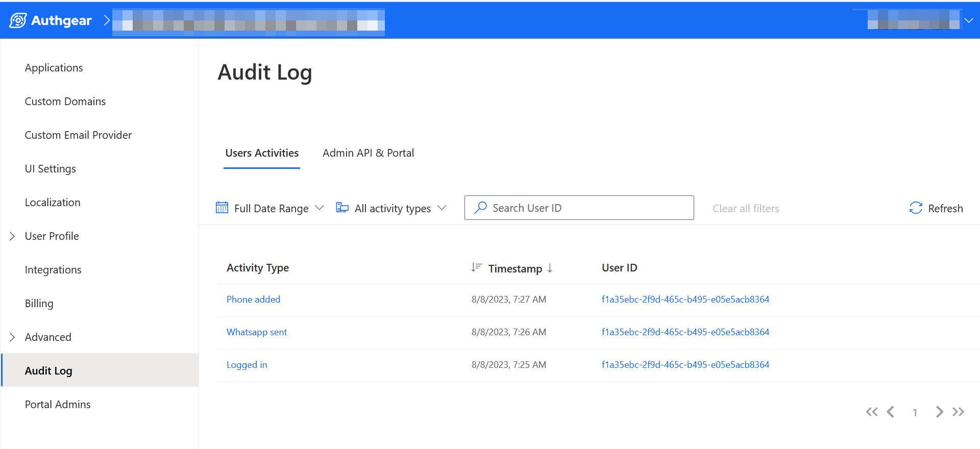This screenshot has width=980, height=449.
Task: Open the Phone added activity entry
Action: (253, 300)
